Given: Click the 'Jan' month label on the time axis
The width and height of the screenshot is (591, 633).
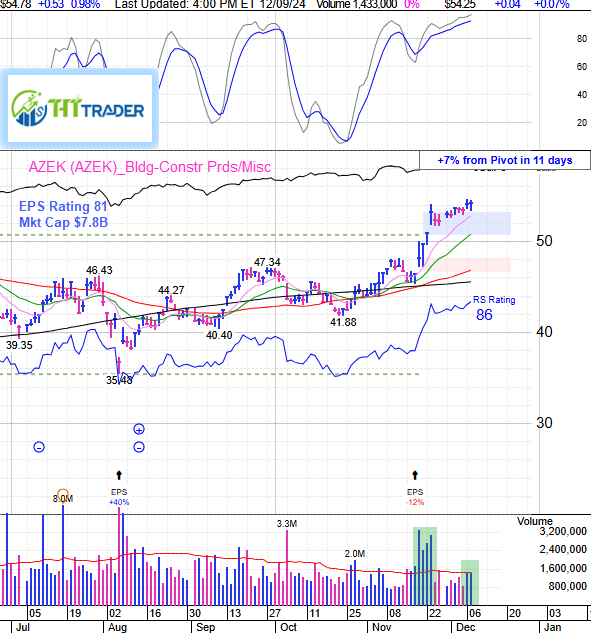Looking at the screenshot, I should [x=552, y=627].
